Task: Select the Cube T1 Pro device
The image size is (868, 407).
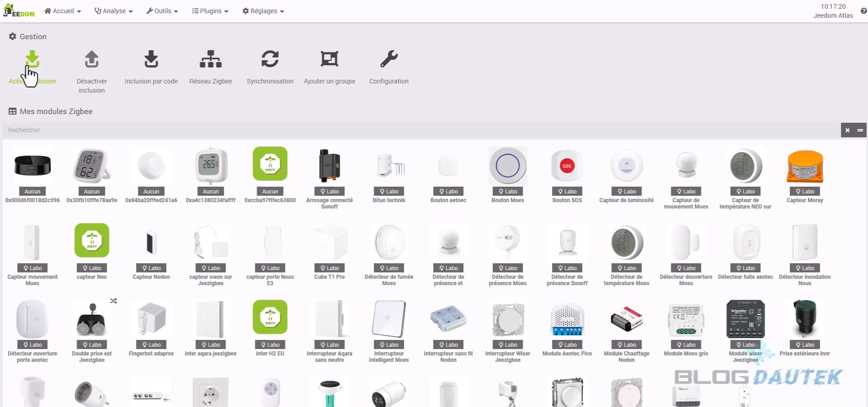Action: (x=329, y=252)
